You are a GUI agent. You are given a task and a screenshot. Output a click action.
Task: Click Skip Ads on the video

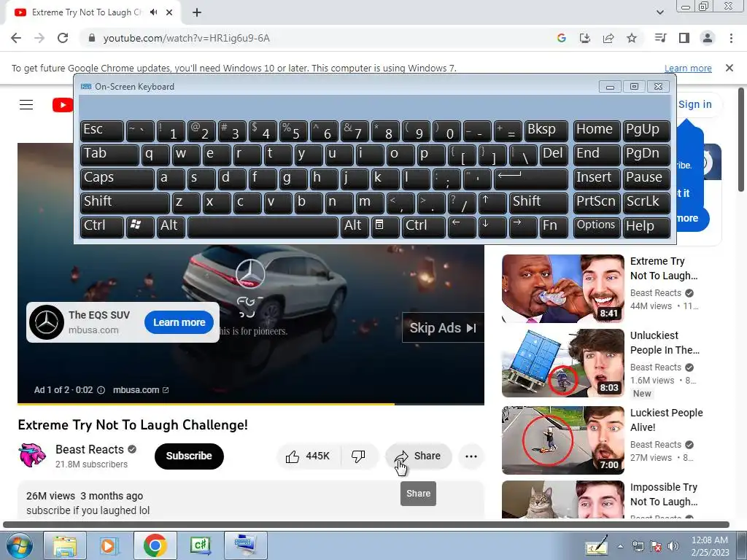(x=443, y=327)
